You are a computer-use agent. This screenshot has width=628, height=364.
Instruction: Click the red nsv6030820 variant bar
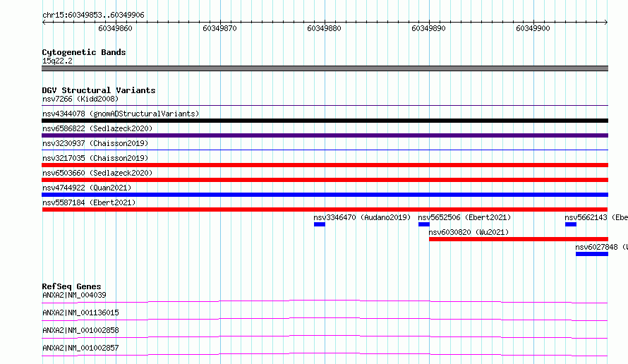pyautogui.click(x=519, y=239)
